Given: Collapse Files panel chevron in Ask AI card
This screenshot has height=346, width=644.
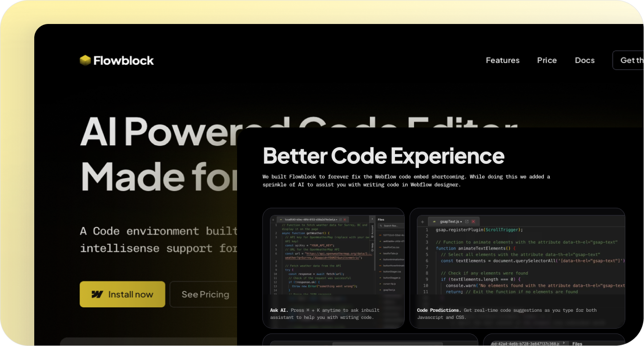Looking at the screenshot, I should tap(372, 219).
